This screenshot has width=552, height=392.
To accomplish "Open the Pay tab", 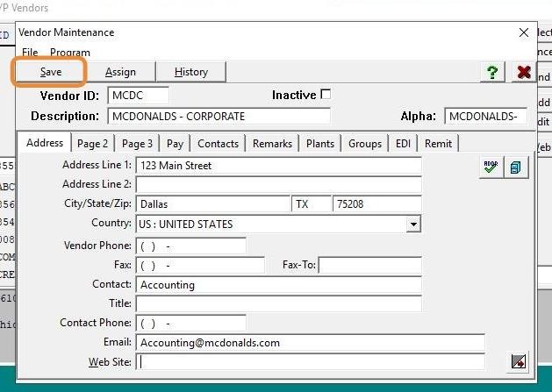I will tap(175, 144).
